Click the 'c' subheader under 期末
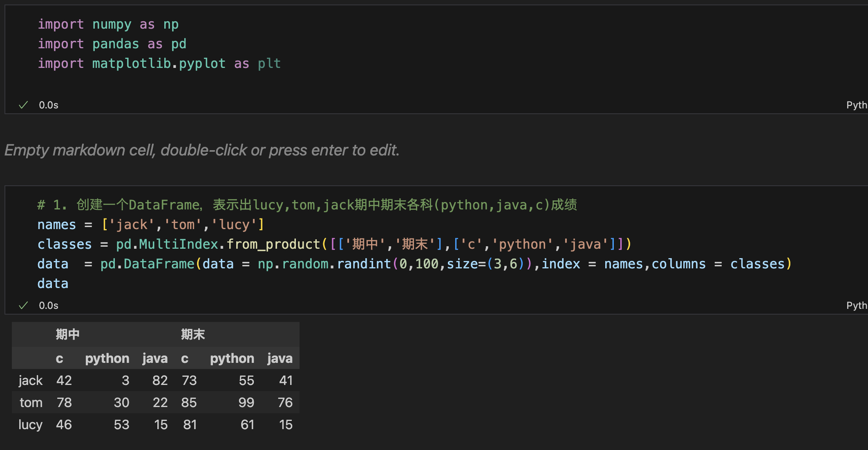The image size is (868, 450). coord(185,358)
